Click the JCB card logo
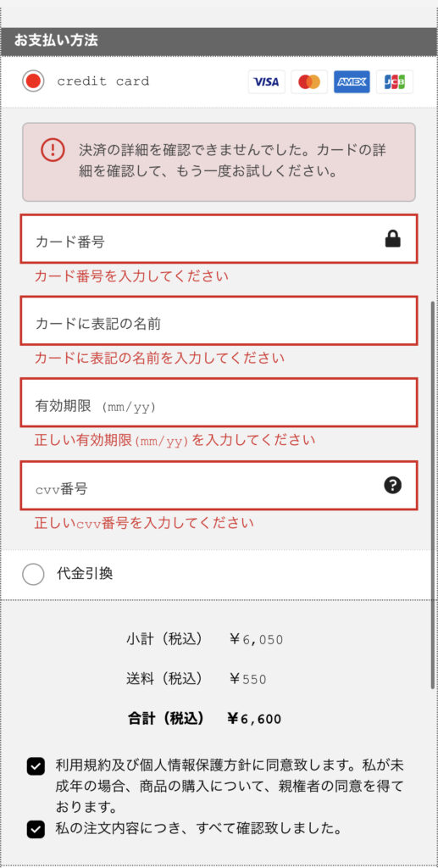 [395, 82]
